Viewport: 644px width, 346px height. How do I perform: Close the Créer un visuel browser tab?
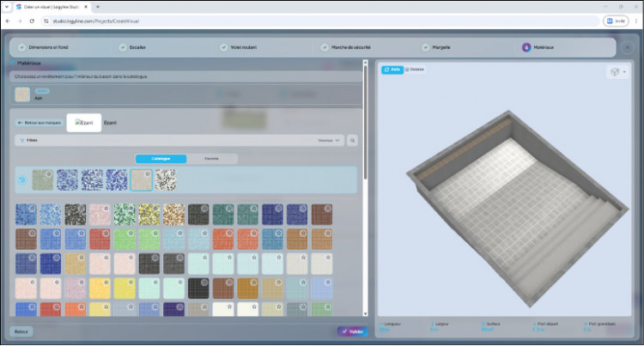86,7
